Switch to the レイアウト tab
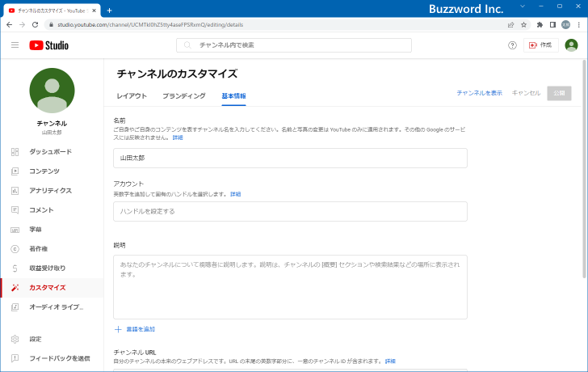The height and width of the screenshot is (372, 588). [x=132, y=96]
